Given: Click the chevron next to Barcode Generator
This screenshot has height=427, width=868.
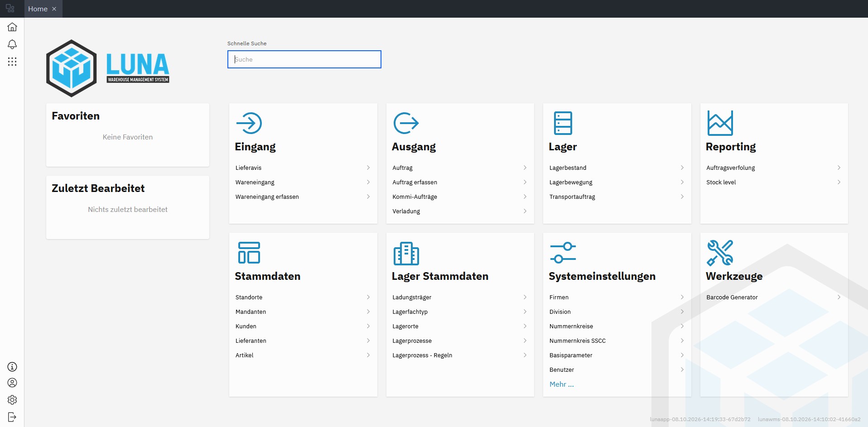Looking at the screenshot, I should (x=839, y=297).
